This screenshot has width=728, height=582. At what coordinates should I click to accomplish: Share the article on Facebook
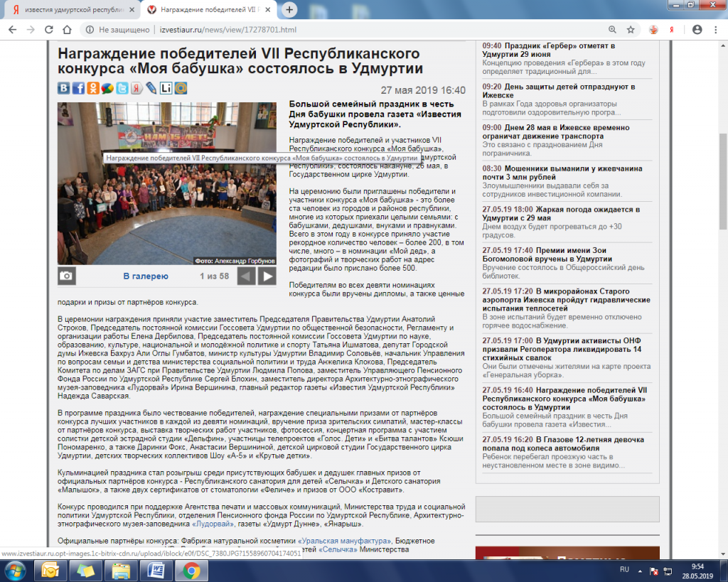tap(77, 89)
